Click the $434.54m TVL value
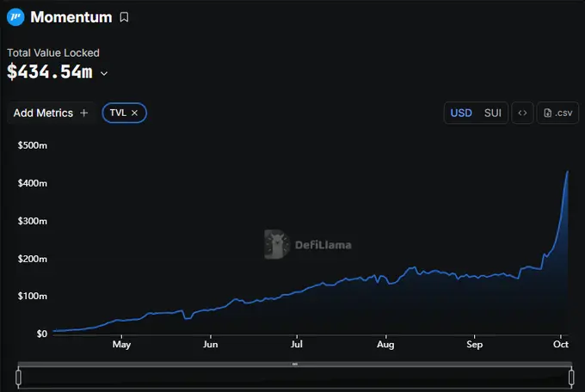585x392 pixels. (x=50, y=71)
